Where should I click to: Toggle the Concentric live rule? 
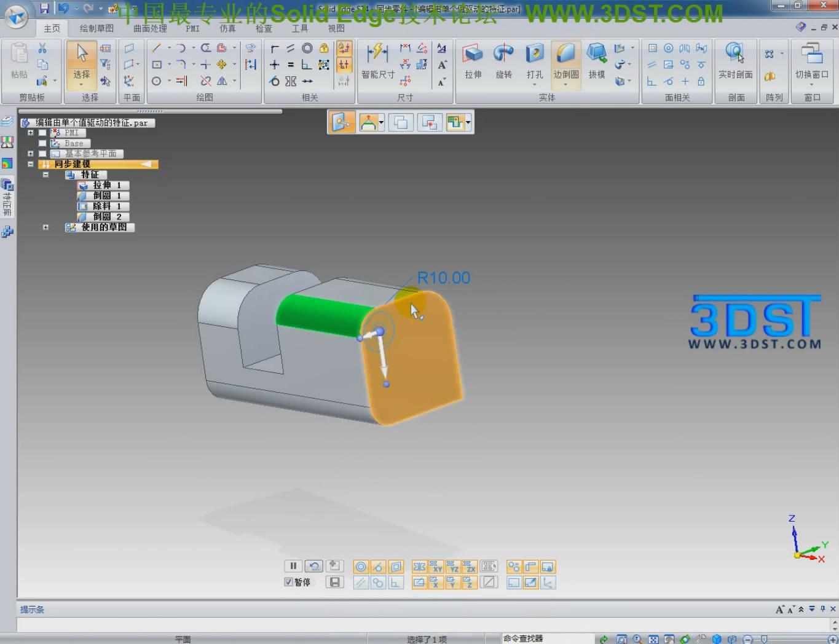point(361,567)
